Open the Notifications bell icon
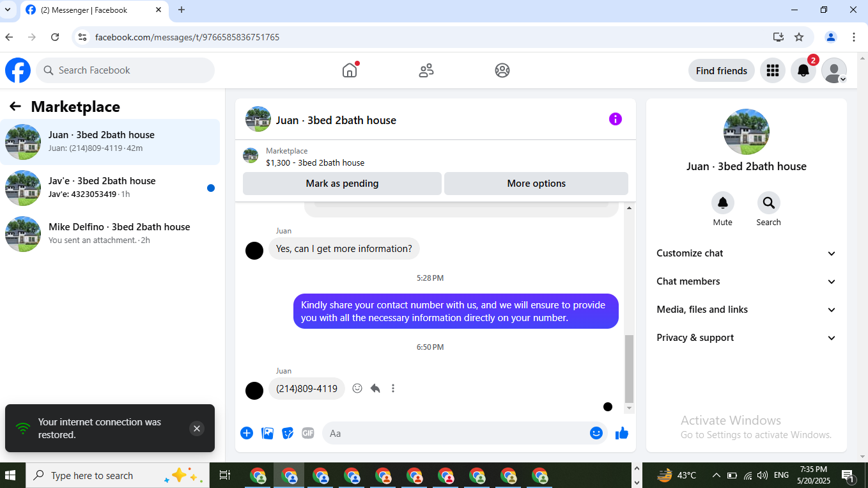 [x=803, y=70]
